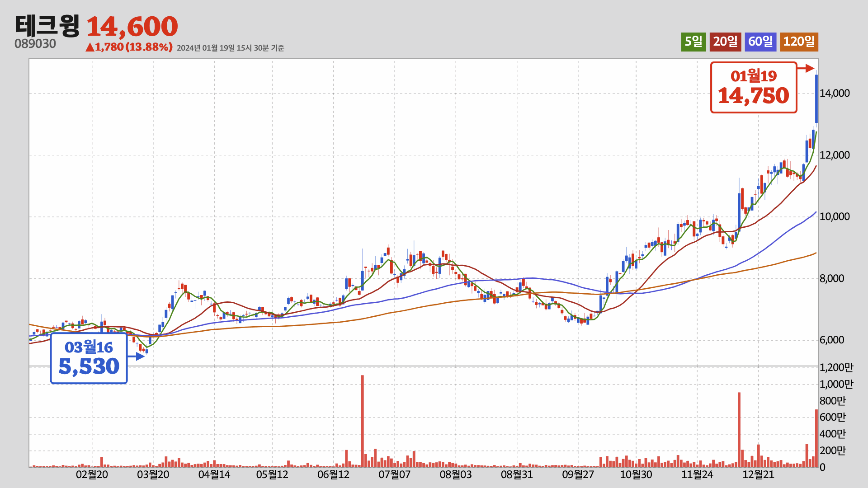Click the volume axis label 200만

click(x=833, y=451)
